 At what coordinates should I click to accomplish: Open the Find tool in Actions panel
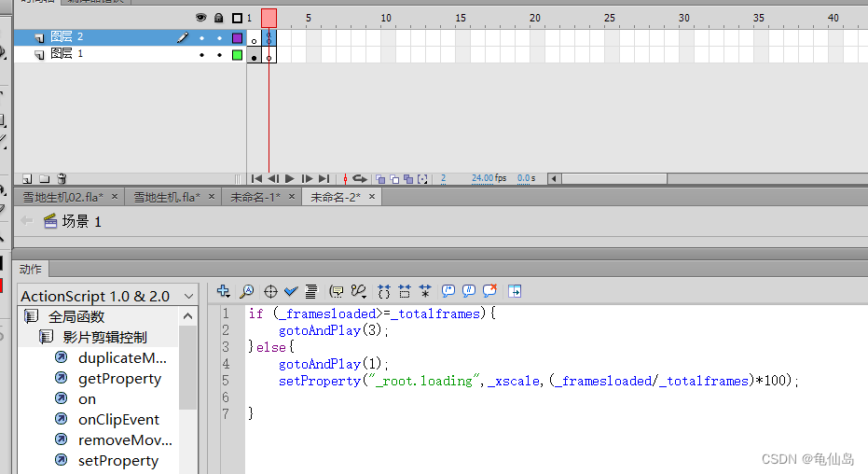247,291
